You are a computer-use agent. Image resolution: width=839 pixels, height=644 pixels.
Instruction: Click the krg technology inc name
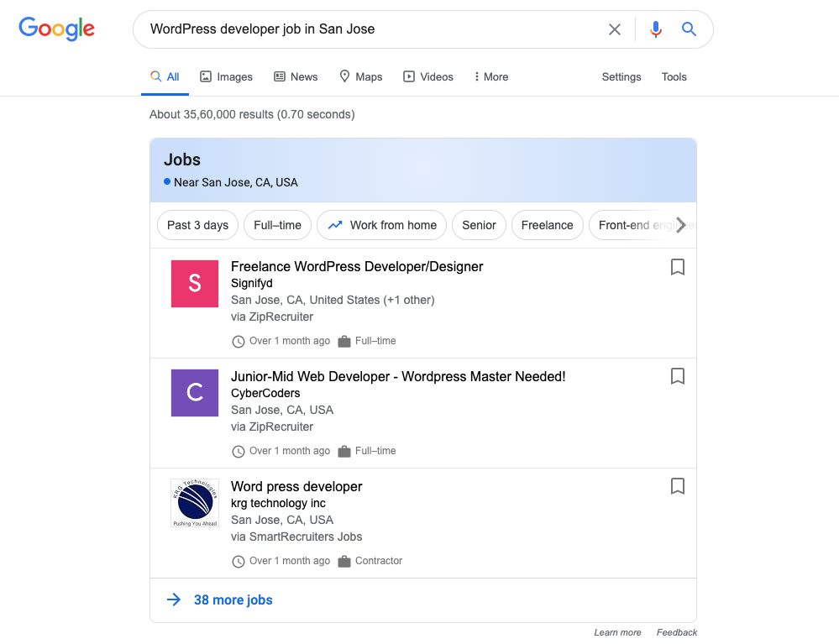pos(278,503)
